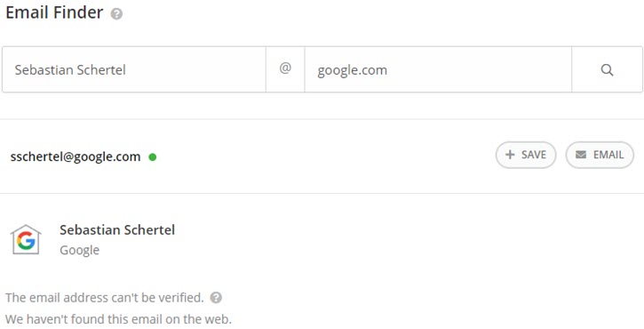Click the Google company label under name
The height and width of the screenshot is (329, 644).
(x=79, y=250)
